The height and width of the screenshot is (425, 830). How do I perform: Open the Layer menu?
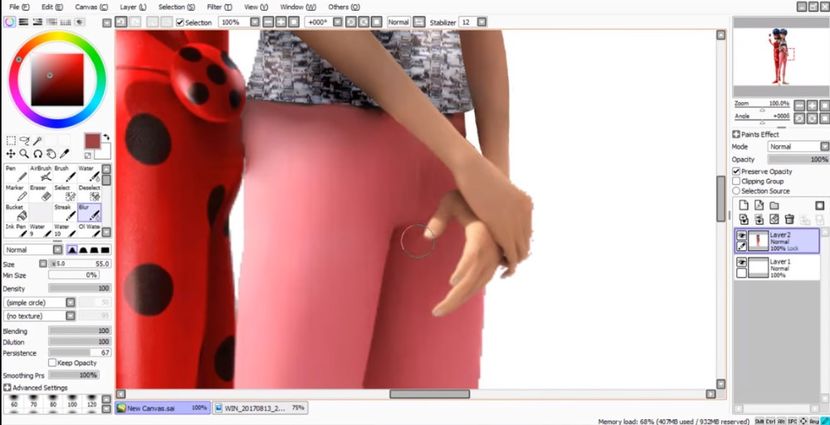[x=133, y=7]
